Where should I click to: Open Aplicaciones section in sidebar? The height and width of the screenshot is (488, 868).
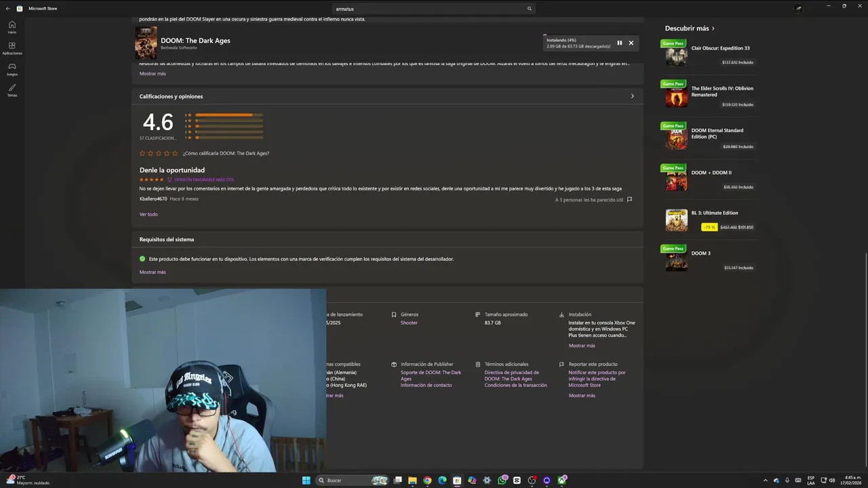click(x=12, y=48)
